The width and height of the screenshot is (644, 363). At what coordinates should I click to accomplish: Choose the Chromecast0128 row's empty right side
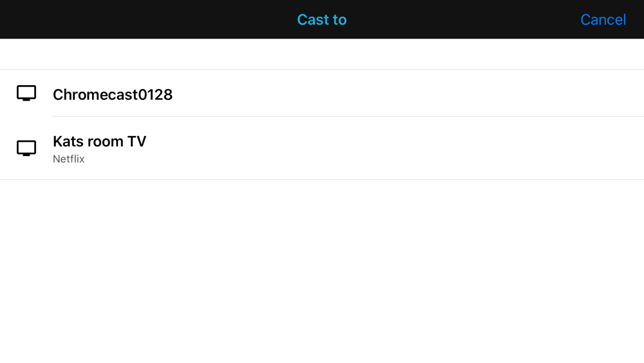pos(411,93)
